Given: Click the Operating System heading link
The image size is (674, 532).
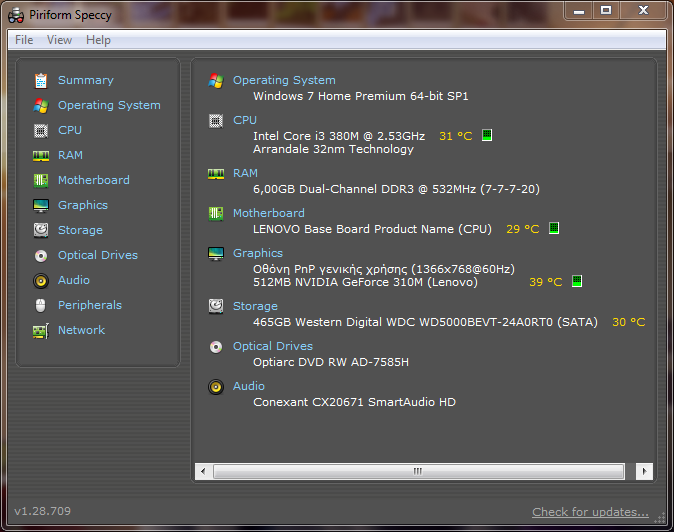Looking at the screenshot, I should [284, 80].
